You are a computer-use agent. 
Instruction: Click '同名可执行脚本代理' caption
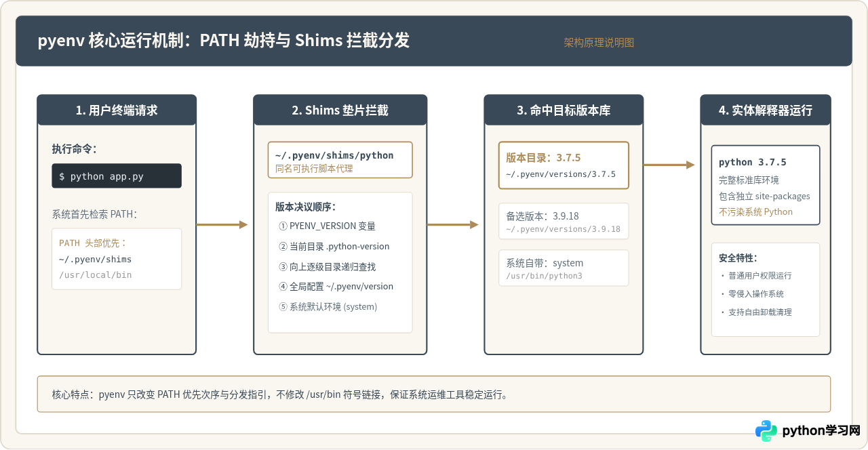point(314,168)
